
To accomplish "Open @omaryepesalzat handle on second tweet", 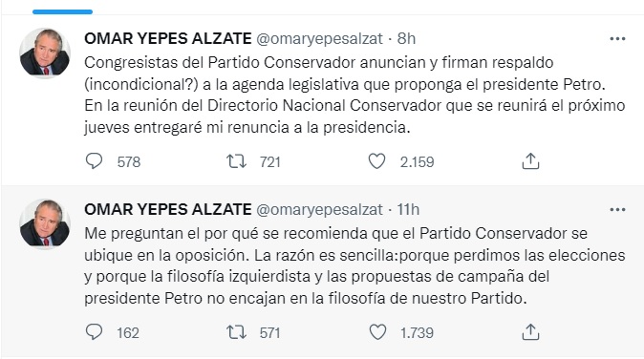I will tap(319, 210).
